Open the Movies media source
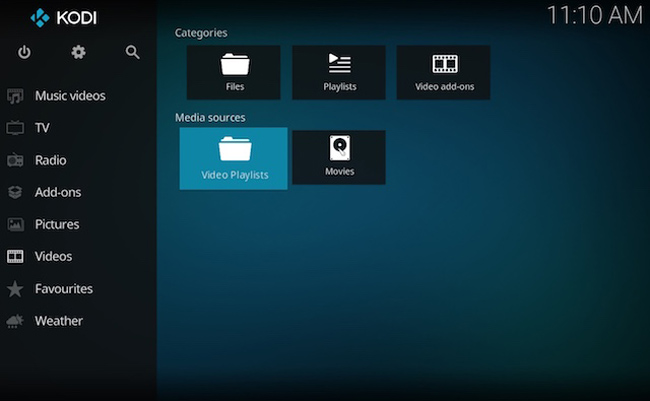Screen dimensions: 650x401 339,158
